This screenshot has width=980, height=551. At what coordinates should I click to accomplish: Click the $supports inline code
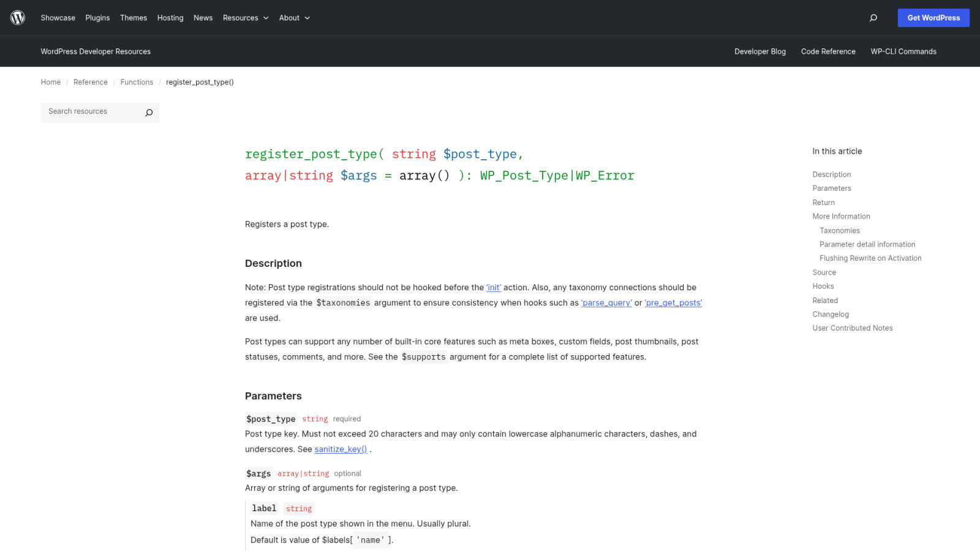pyautogui.click(x=424, y=357)
